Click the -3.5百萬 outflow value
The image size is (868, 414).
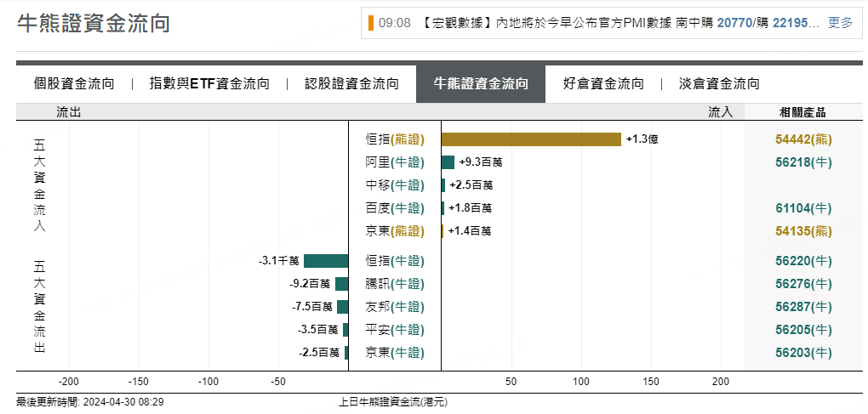tap(317, 330)
